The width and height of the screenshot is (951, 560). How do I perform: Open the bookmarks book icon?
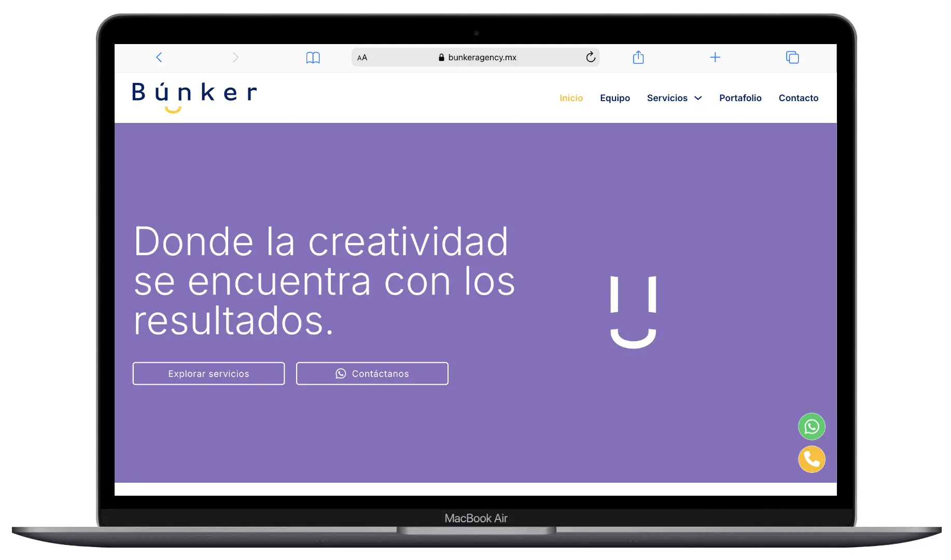pos(313,58)
